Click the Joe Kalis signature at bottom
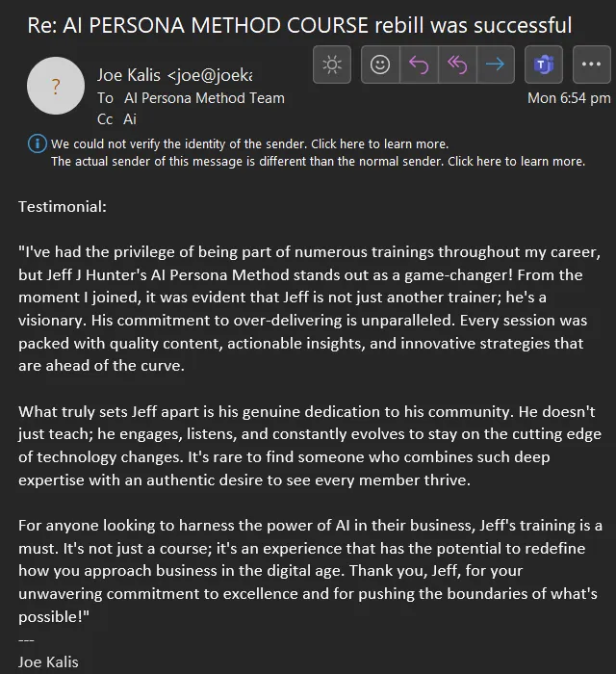This screenshot has height=674, width=616. click(48, 661)
